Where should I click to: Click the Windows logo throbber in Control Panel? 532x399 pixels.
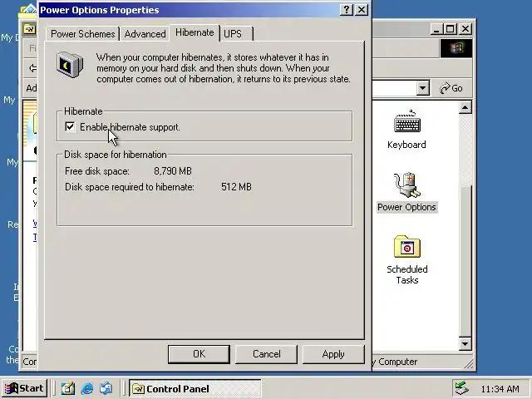(x=456, y=48)
